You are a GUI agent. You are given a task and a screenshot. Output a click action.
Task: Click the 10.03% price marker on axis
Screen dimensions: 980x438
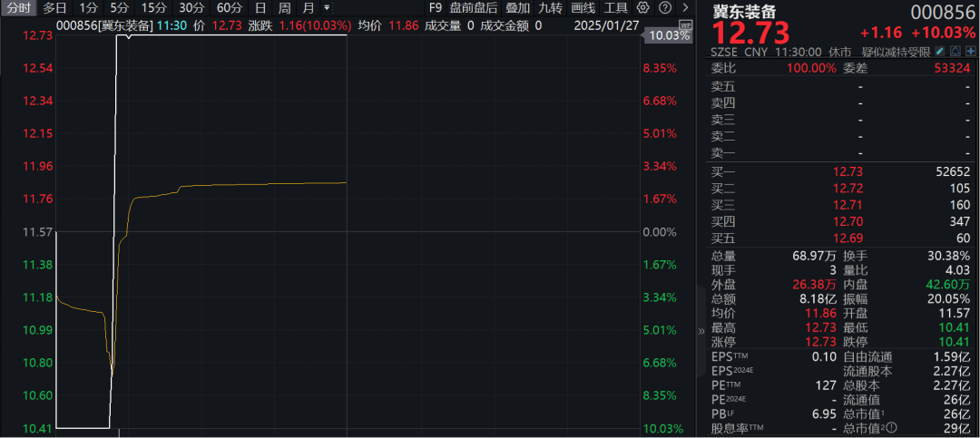click(669, 35)
